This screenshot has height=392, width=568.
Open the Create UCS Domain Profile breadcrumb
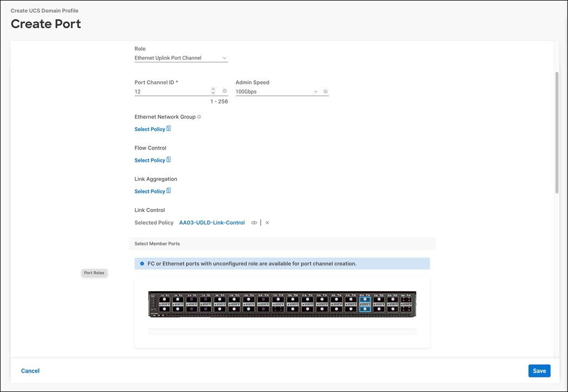click(x=46, y=10)
